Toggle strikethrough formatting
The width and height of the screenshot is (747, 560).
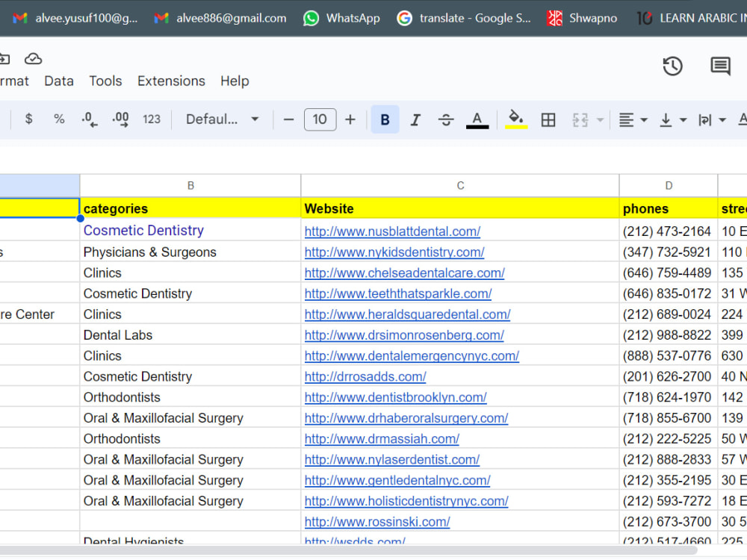[x=446, y=119]
